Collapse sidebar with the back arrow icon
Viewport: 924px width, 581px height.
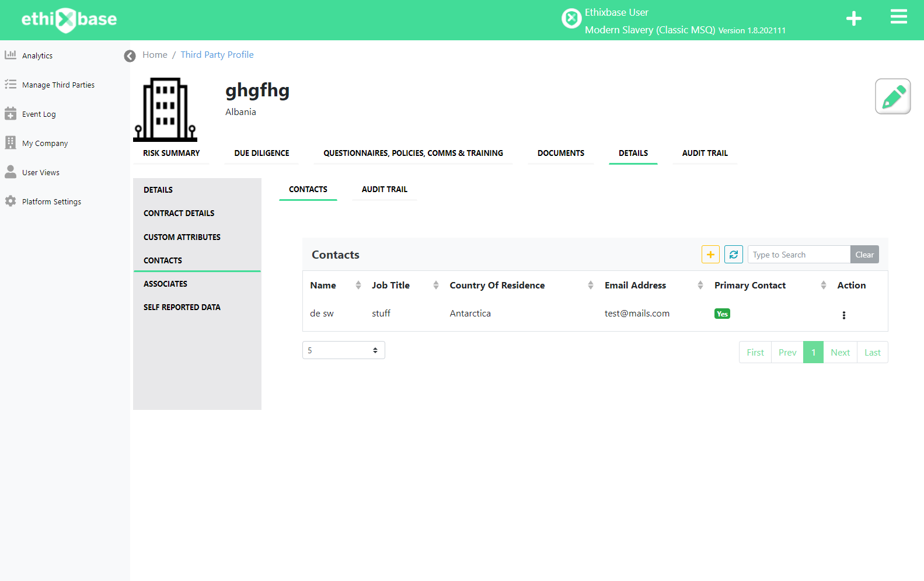pos(130,55)
